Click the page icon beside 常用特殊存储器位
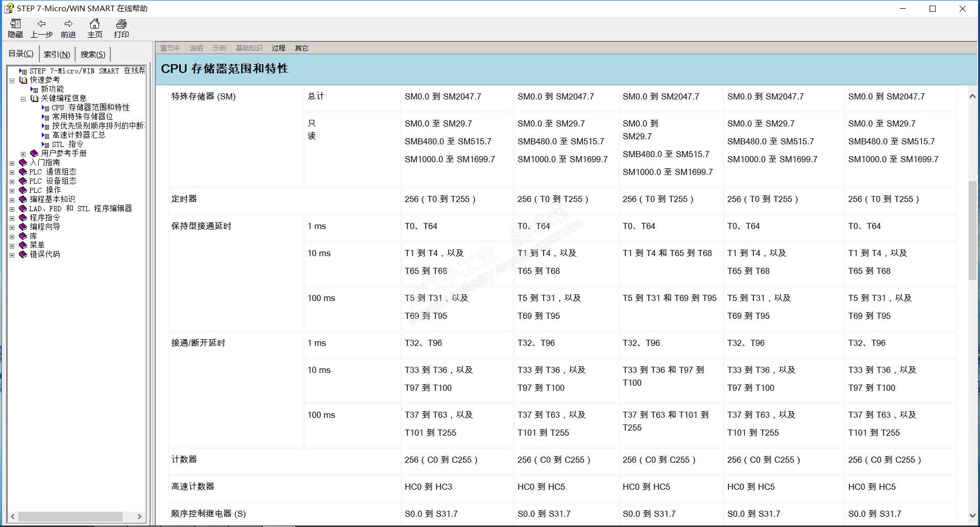 pos(45,117)
